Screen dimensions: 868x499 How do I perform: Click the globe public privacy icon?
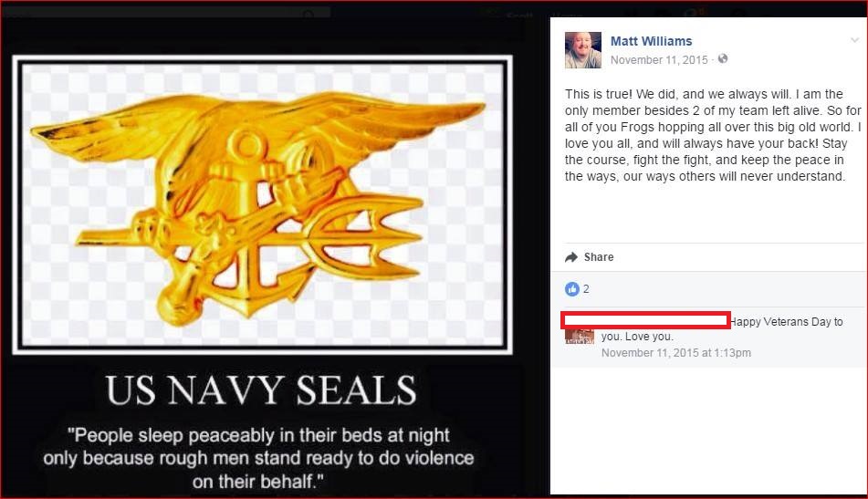click(722, 58)
